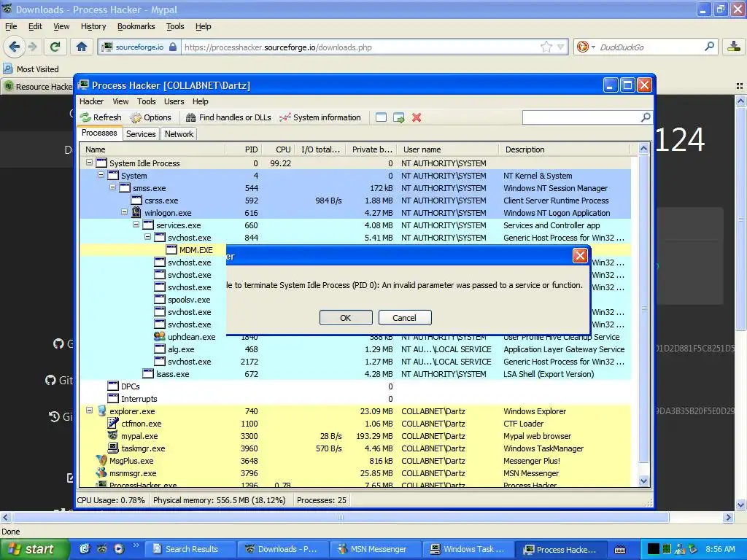This screenshot has width=747, height=560.
Task: Open the History menu in Mypal
Action: pos(93,26)
